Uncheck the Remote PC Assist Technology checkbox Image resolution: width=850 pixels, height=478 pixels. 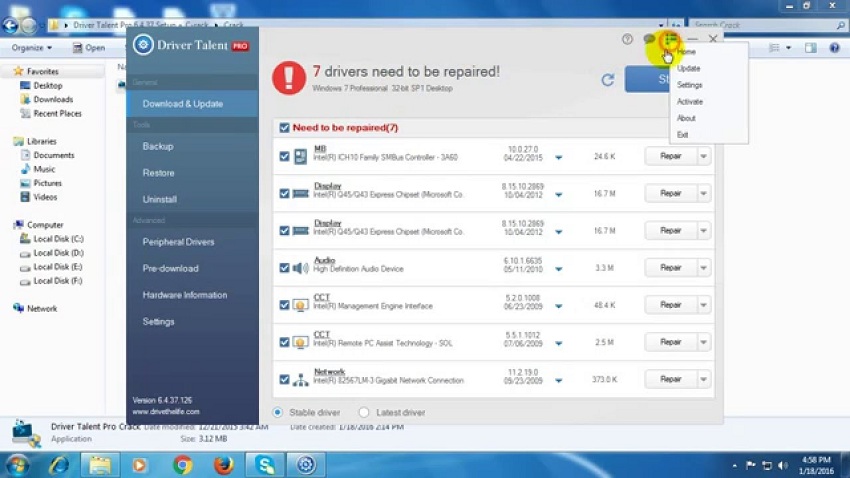coord(284,343)
